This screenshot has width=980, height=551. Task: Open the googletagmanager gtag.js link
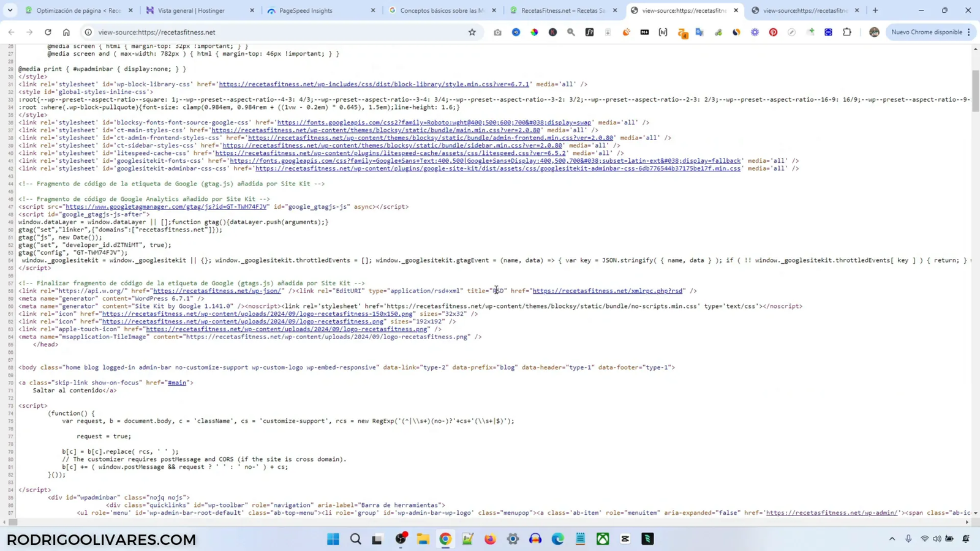[167, 206]
